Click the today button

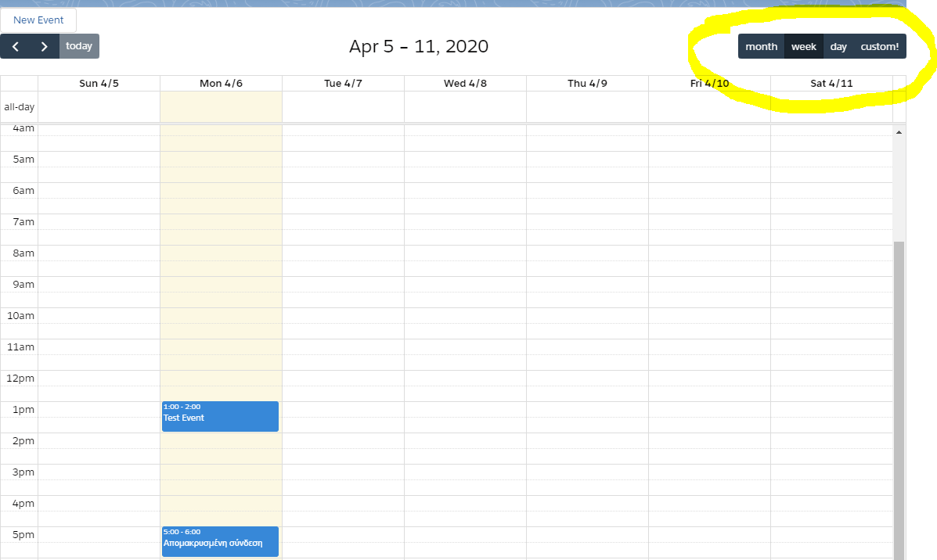click(79, 46)
